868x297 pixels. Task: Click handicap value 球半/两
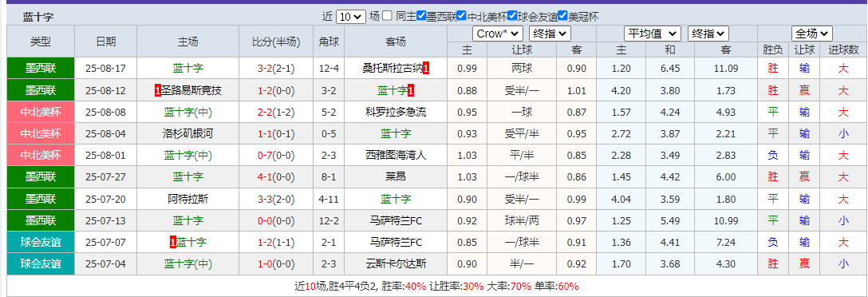point(522,220)
